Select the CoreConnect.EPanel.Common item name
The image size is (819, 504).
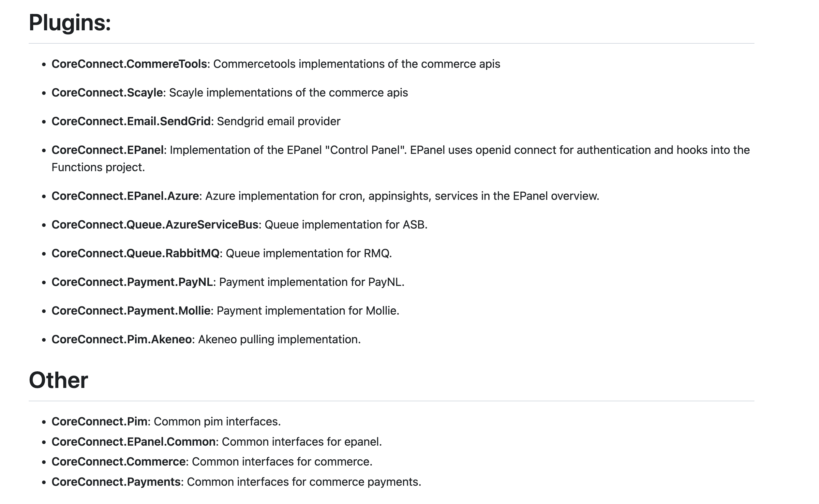133,442
